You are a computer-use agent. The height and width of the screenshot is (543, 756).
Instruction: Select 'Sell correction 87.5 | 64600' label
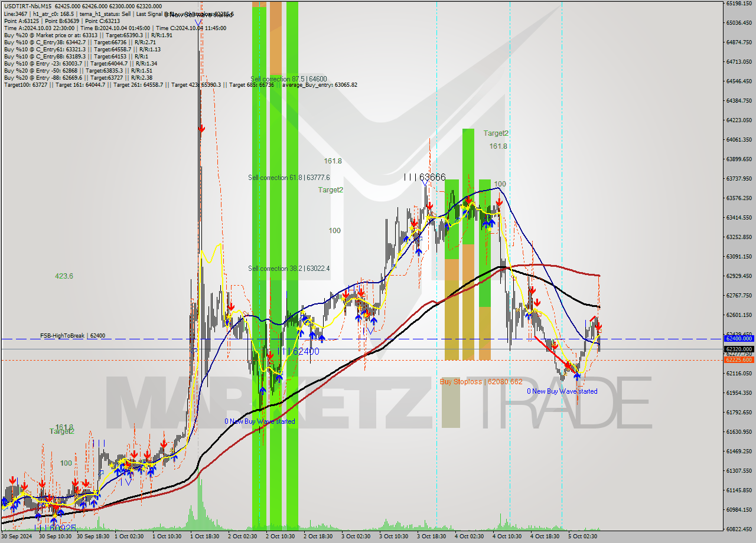tap(288, 79)
